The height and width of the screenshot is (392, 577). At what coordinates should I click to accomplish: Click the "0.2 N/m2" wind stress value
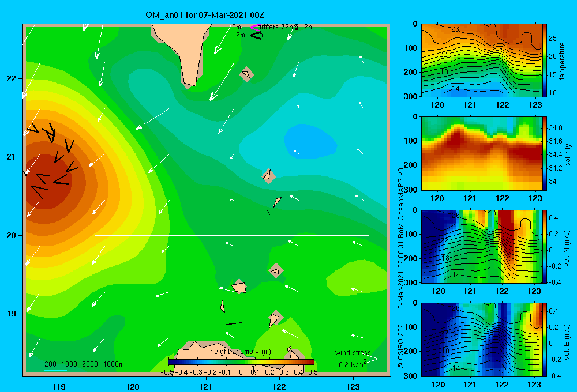(x=353, y=364)
